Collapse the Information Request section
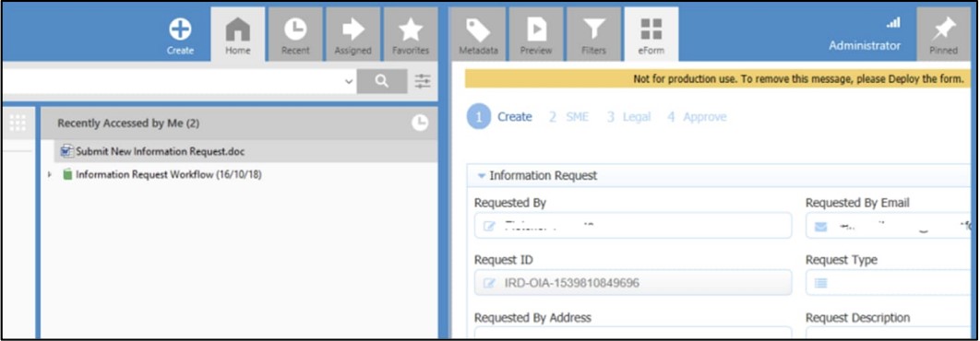 (482, 176)
